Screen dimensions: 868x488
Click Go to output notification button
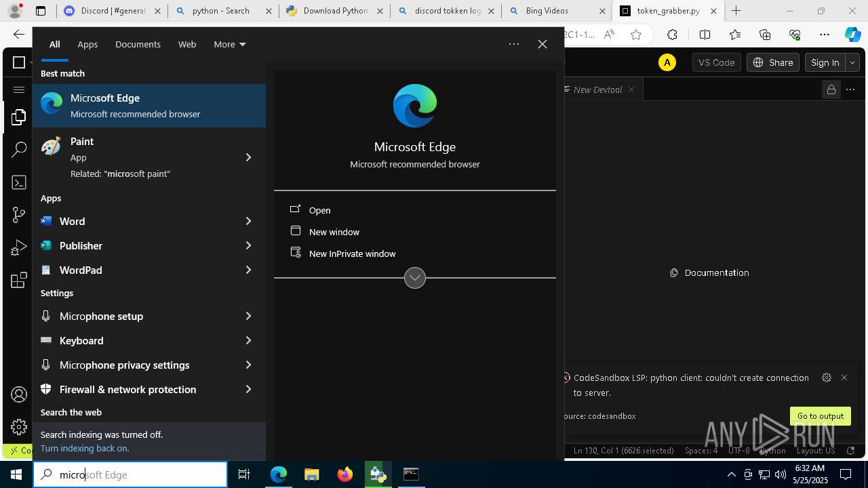point(821,416)
